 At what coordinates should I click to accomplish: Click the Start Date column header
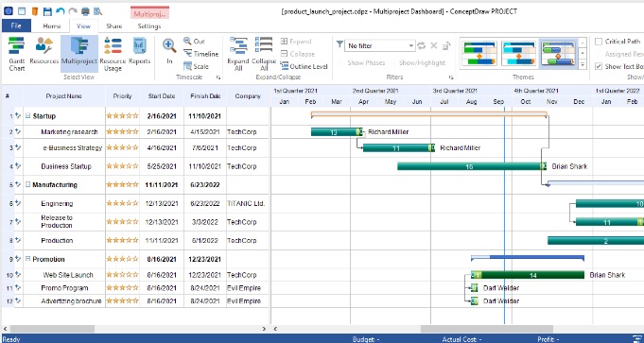[162, 96]
